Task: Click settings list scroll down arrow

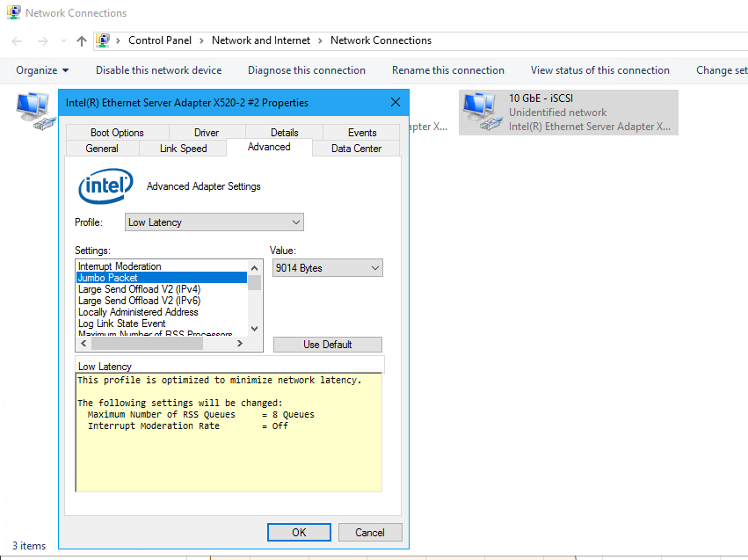Action: (255, 329)
